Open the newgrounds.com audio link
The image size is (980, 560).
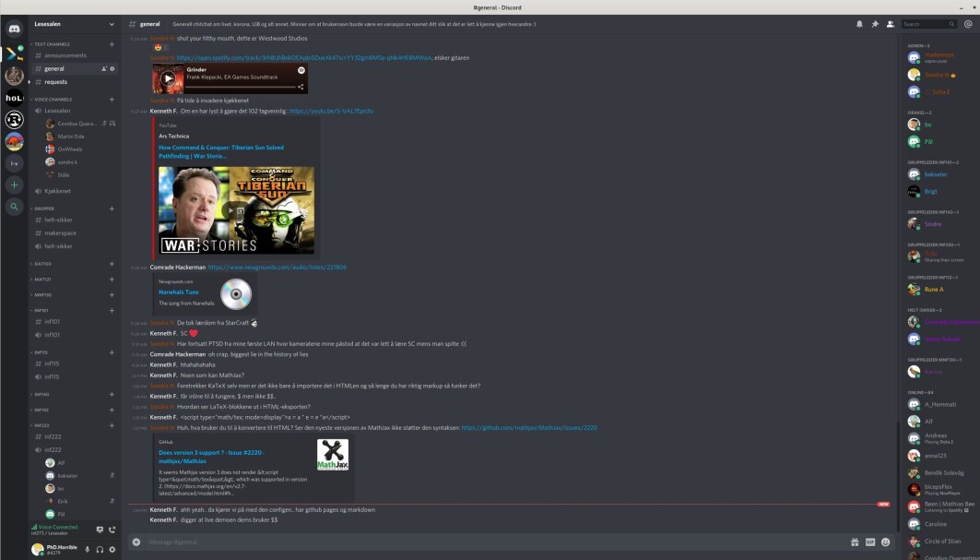coord(277,268)
